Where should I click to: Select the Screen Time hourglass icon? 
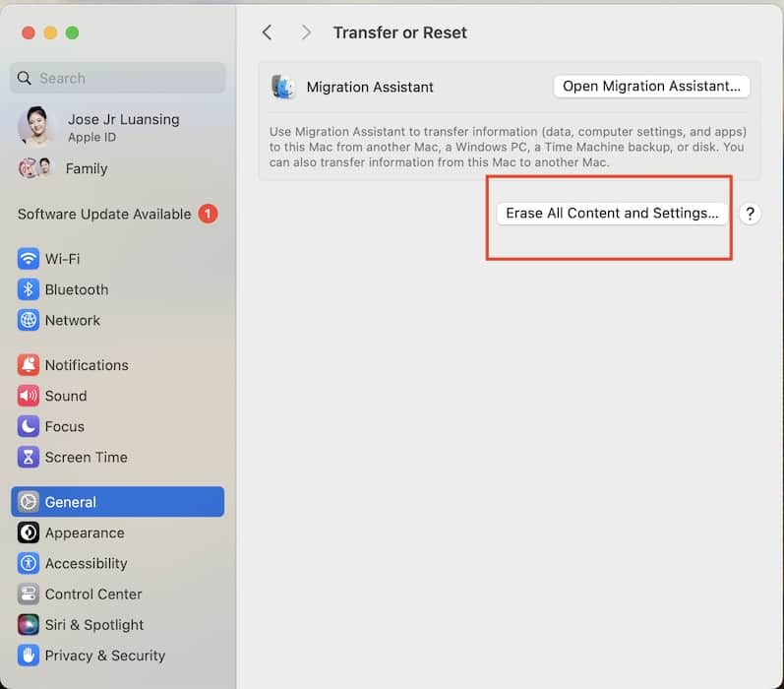pos(29,457)
